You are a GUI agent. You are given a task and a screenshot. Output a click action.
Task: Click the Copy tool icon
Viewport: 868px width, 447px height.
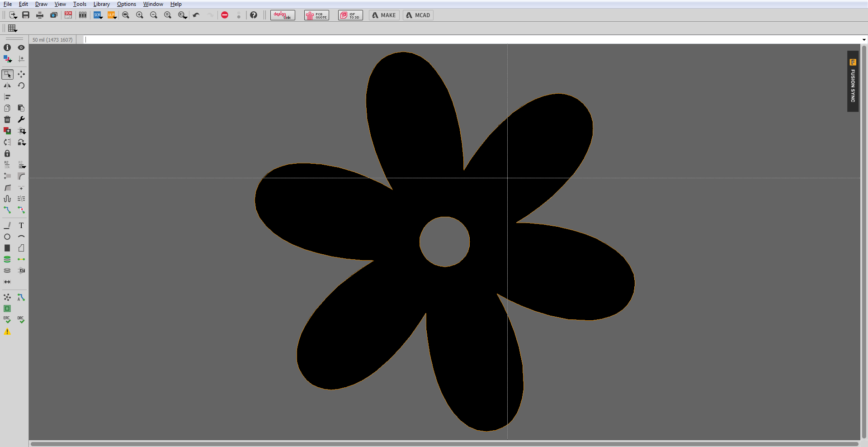point(7,108)
